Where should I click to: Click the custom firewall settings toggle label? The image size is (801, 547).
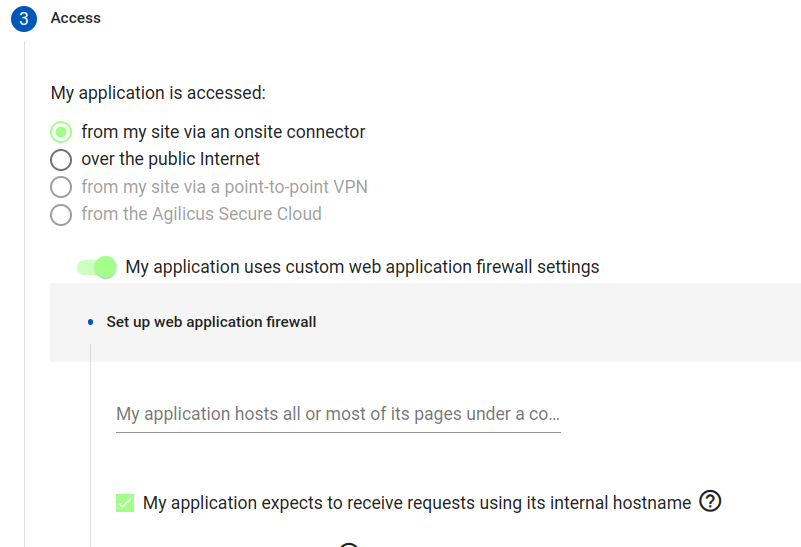pos(362,267)
